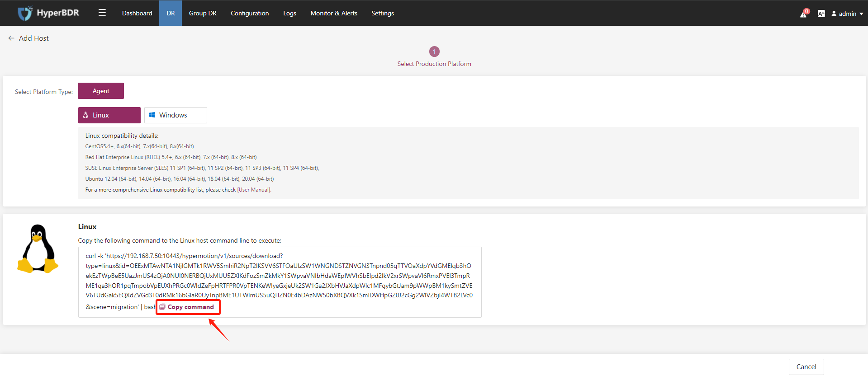The image size is (868, 380).
Task: Click the Select Production Platform step label
Action: tap(434, 64)
